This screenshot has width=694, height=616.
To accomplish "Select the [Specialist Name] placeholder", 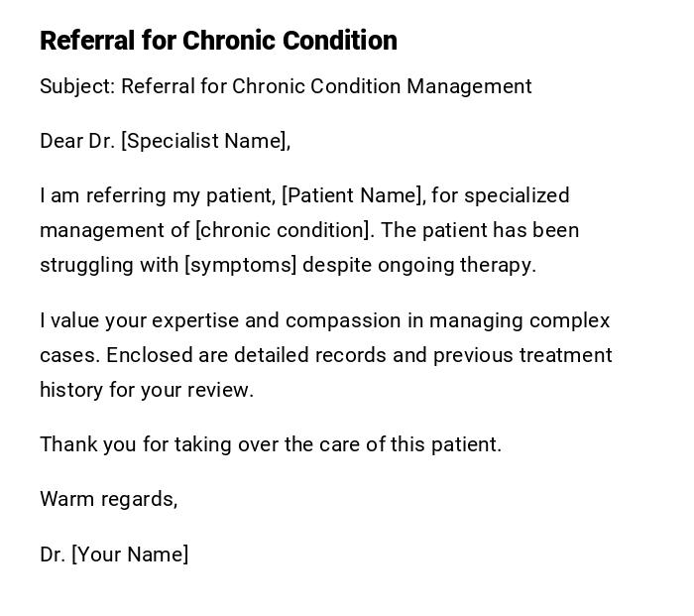I will [205, 141].
